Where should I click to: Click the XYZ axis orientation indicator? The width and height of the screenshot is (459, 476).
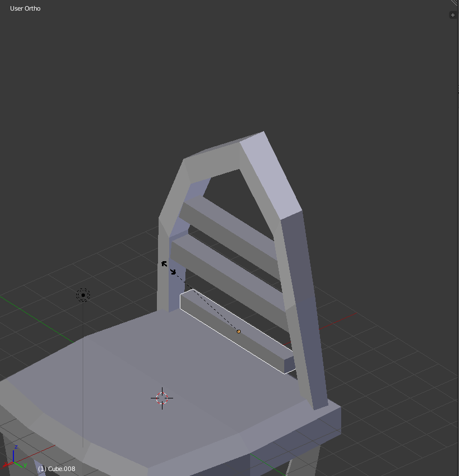pyautogui.click(x=15, y=457)
